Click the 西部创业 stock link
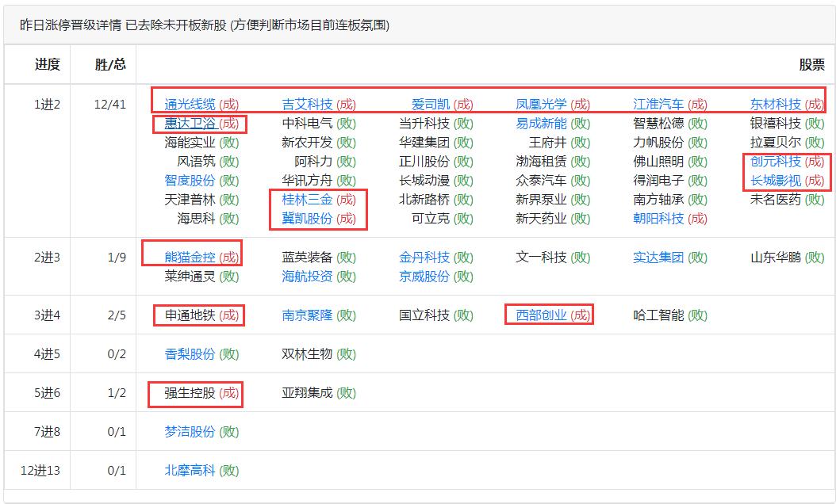This screenshot has height=504, width=836. point(541,315)
